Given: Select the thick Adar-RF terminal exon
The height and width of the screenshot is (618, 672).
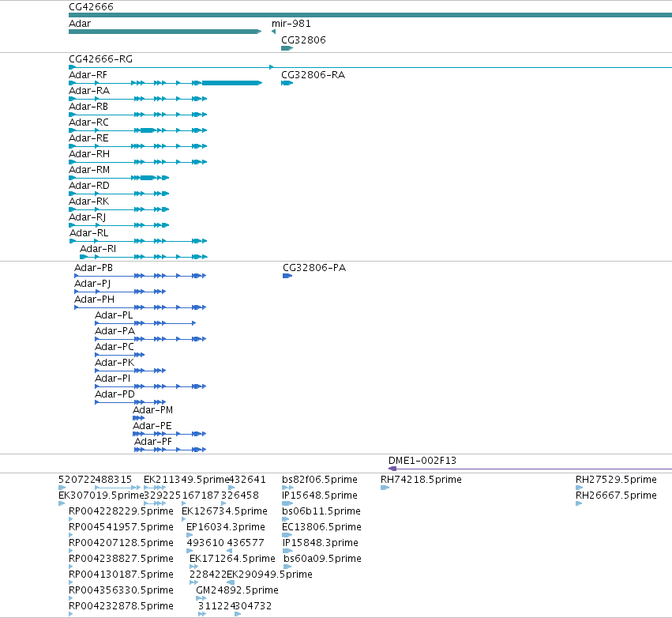Looking at the screenshot, I should coord(232,83).
